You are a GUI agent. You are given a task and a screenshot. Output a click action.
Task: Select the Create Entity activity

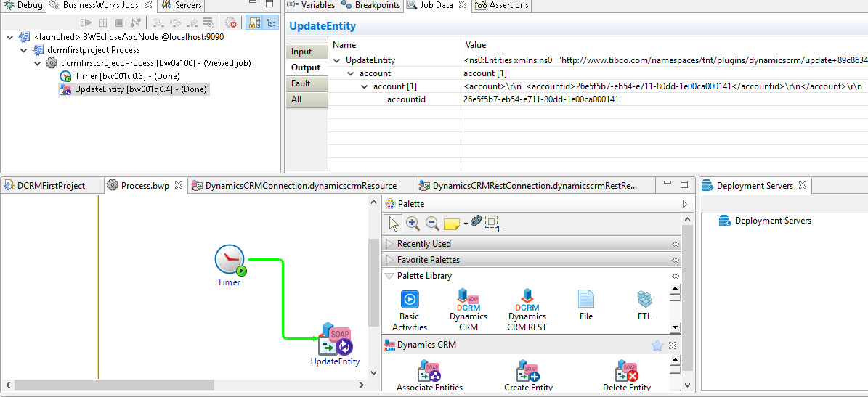pyautogui.click(x=528, y=376)
